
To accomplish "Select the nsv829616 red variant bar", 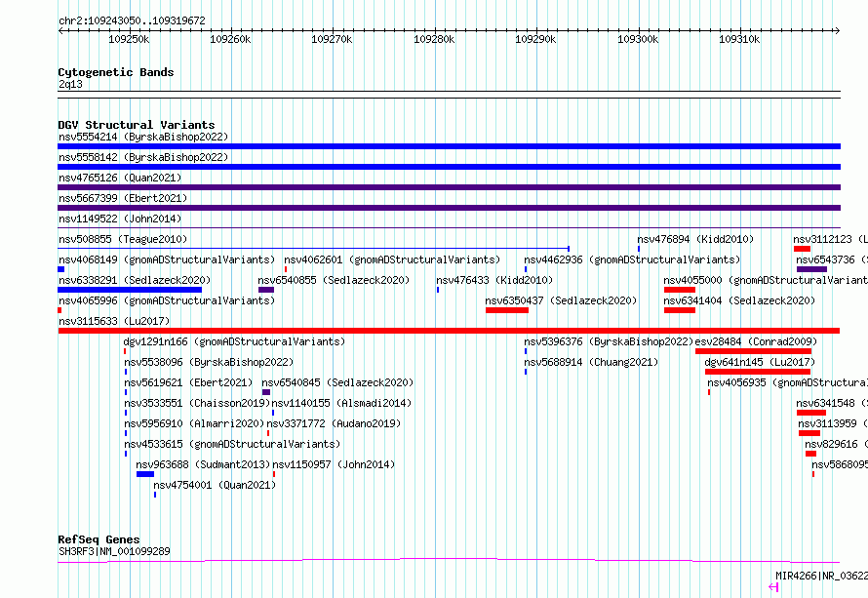I will 811,454.
